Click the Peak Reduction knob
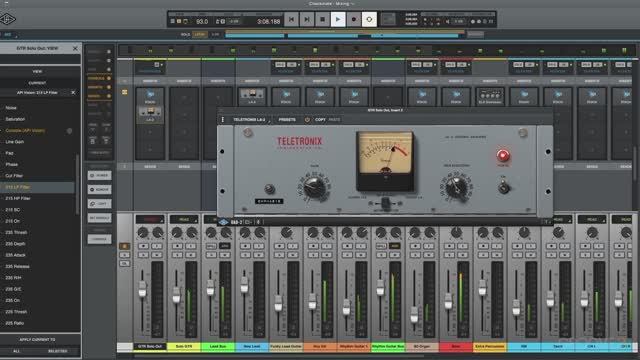This screenshot has width=640, height=360. (x=456, y=187)
